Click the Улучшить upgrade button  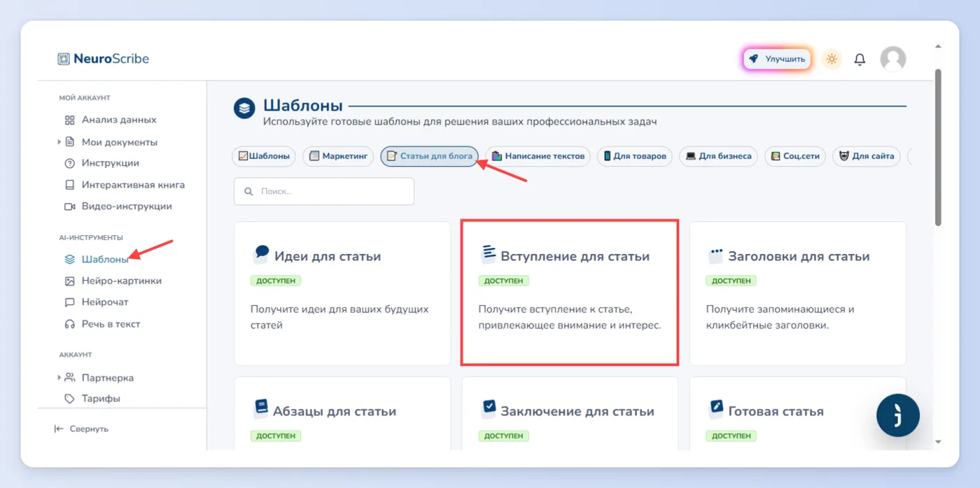coord(778,60)
